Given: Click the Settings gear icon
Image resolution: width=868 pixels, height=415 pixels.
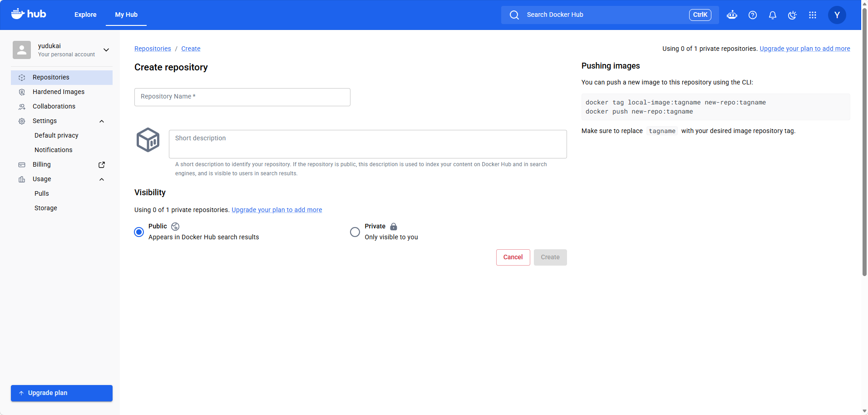Looking at the screenshot, I should 22,121.
